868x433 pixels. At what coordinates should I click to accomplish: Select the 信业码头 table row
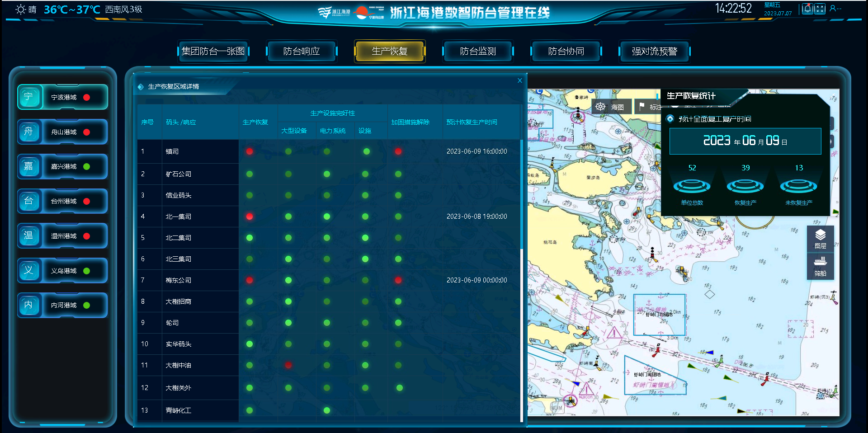coord(329,195)
